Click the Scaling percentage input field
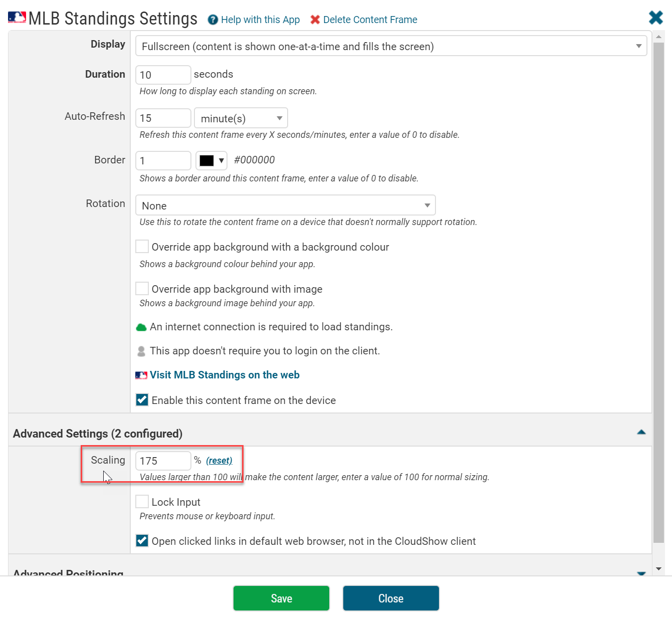The image size is (672, 619). 163,461
